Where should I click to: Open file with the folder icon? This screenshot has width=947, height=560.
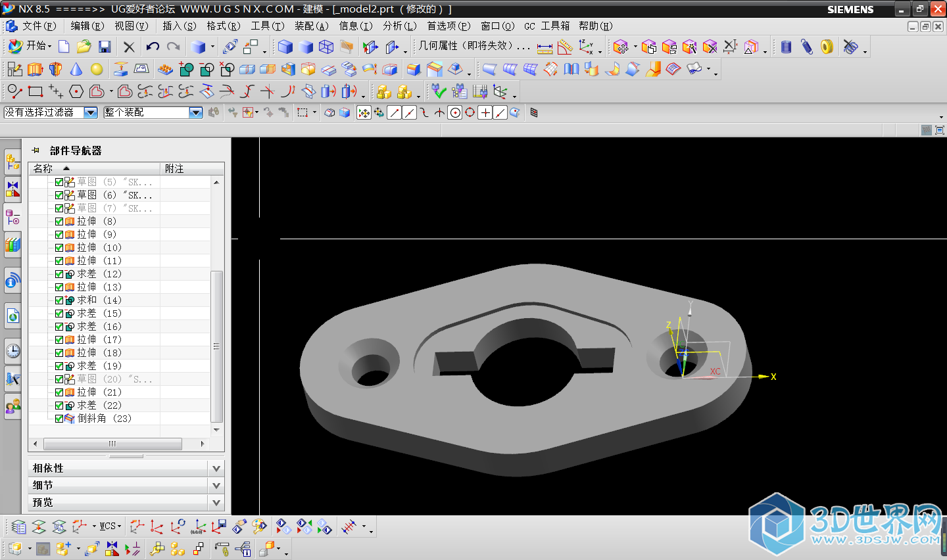coord(84,47)
